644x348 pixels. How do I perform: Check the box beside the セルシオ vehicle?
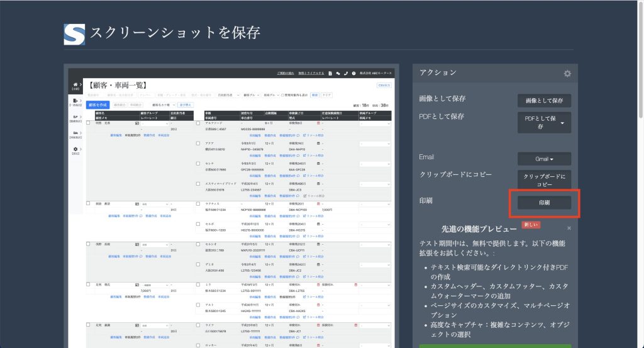(199, 244)
